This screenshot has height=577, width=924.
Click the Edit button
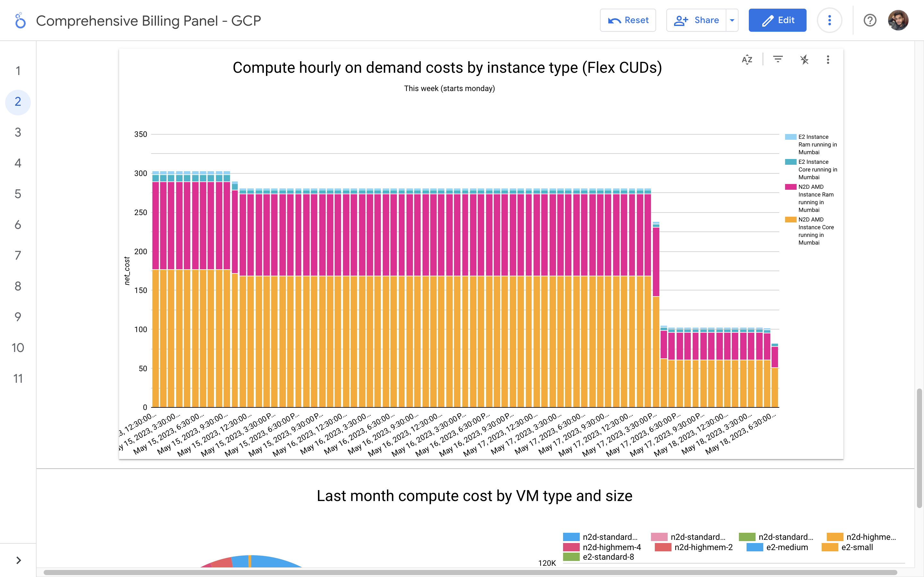pyautogui.click(x=777, y=20)
